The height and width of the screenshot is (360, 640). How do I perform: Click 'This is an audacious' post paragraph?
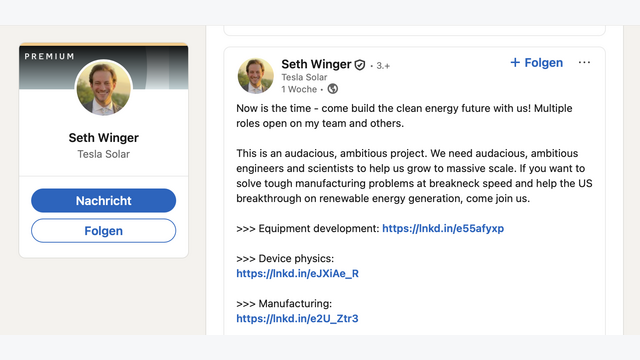(x=414, y=176)
